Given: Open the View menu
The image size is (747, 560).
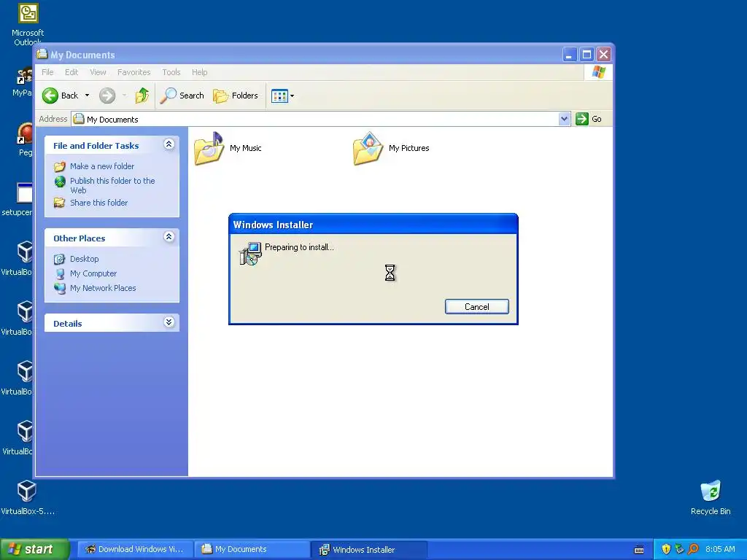Looking at the screenshot, I should (98, 72).
